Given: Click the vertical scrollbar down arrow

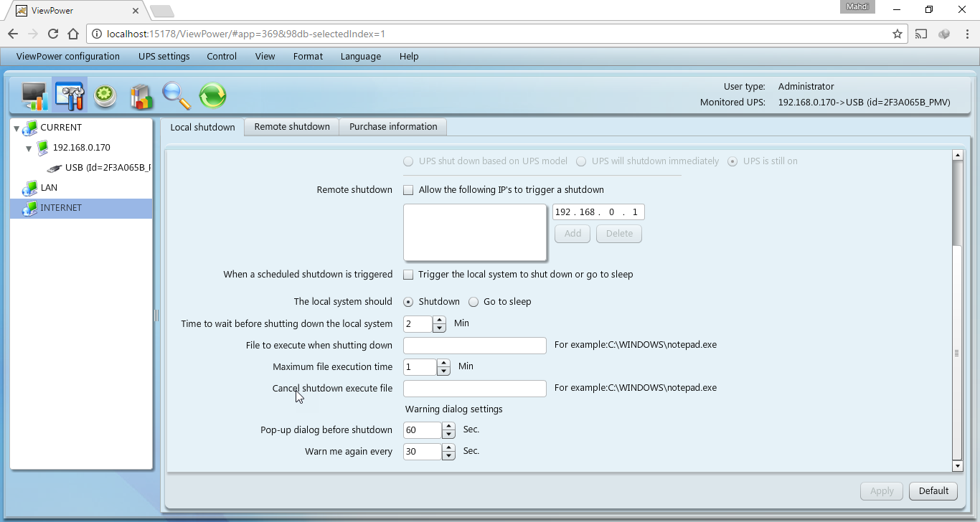Looking at the screenshot, I should tap(956, 466).
